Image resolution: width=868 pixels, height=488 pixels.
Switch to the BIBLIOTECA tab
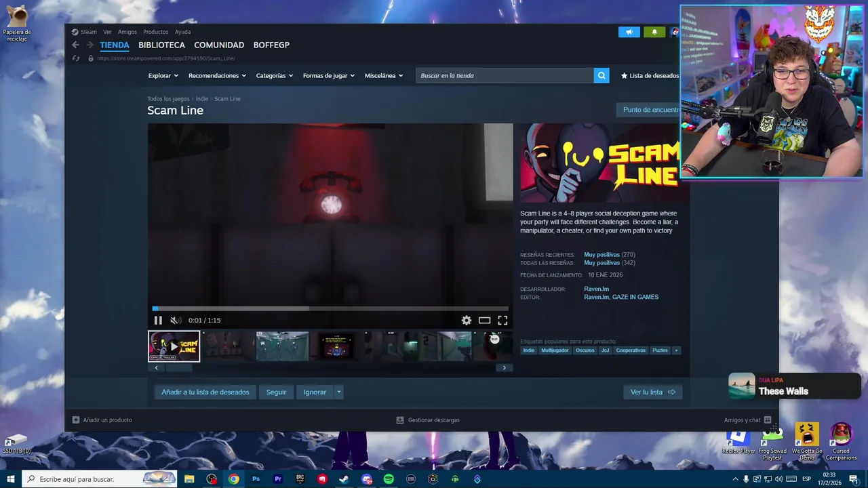(x=161, y=45)
